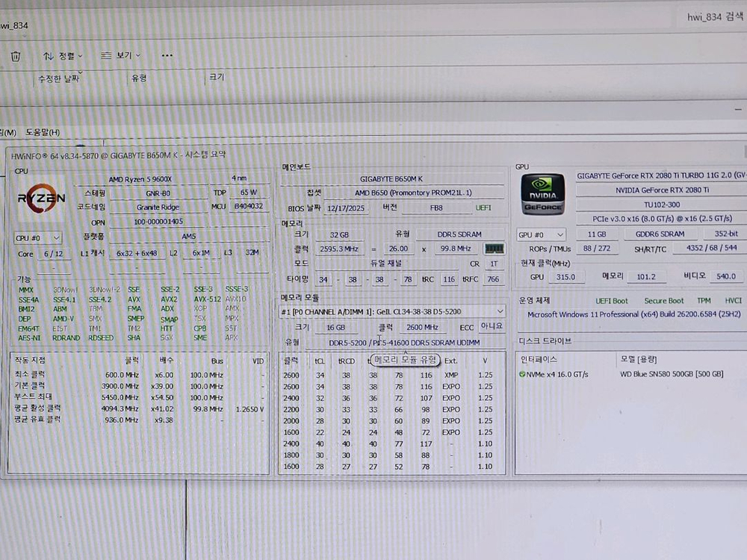The width and height of the screenshot is (747, 560).
Task: Open the GPU #0 selector dropdown
Action: (541, 234)
